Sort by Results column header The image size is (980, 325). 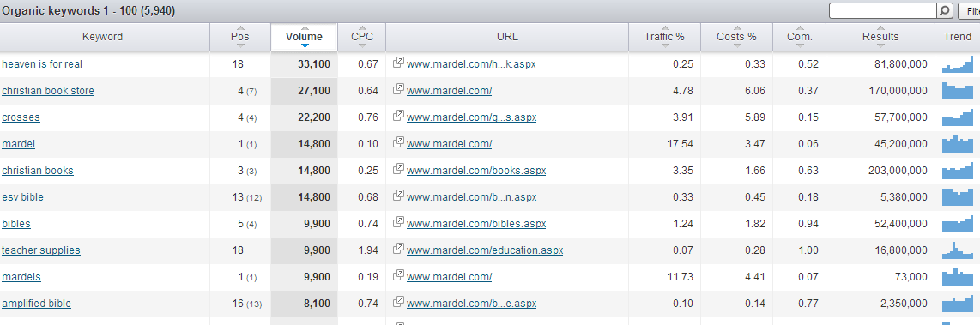click(880, 37)
